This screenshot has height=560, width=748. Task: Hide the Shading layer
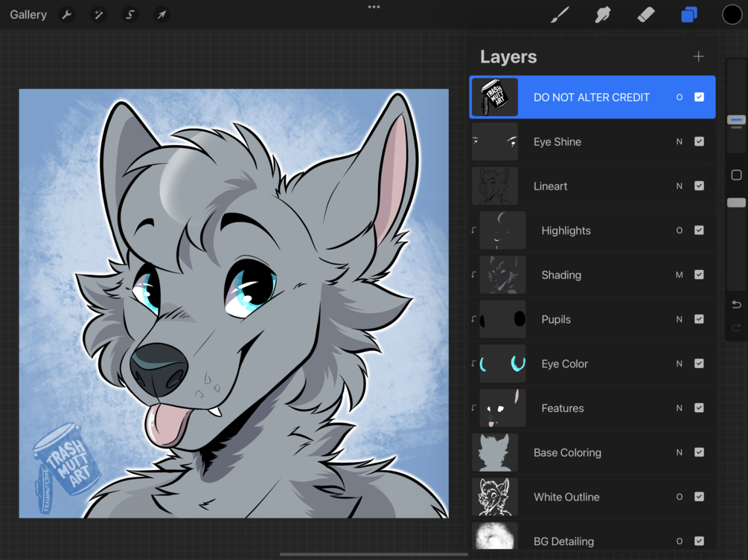[699, 274]
